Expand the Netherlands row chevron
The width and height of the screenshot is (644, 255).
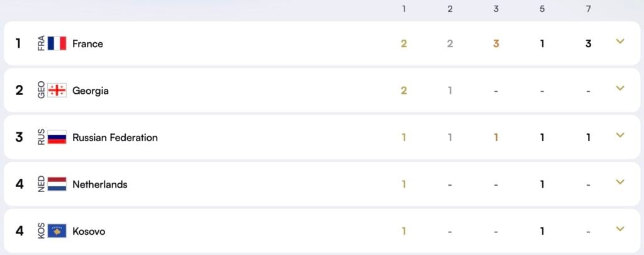620,183
